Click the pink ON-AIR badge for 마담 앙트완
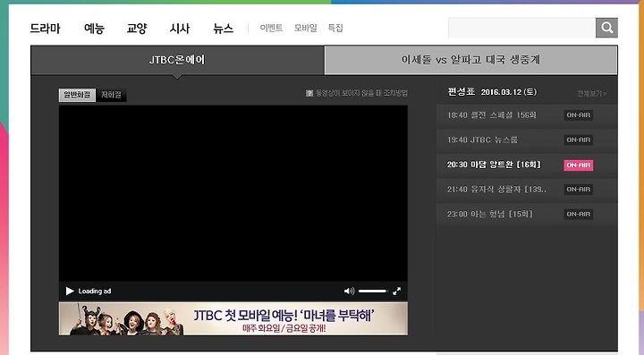The image size is (644, 355). pyautogui.click(x=579, y=165)
